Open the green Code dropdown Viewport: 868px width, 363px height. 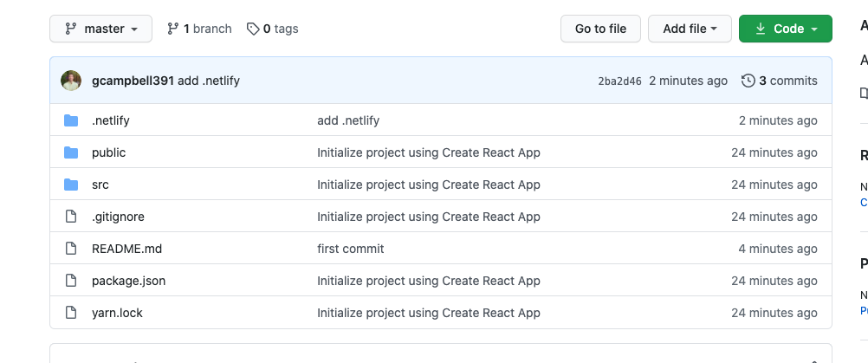[786, 29]
